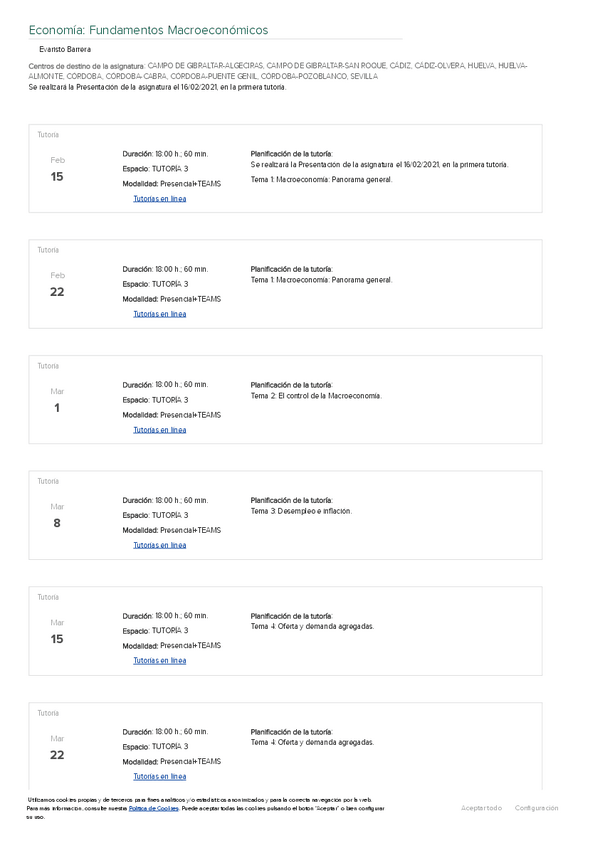Select the Mar 22 date block
Image resolution: width=600 pixels, height=848 pixels.
click(57, 746)
